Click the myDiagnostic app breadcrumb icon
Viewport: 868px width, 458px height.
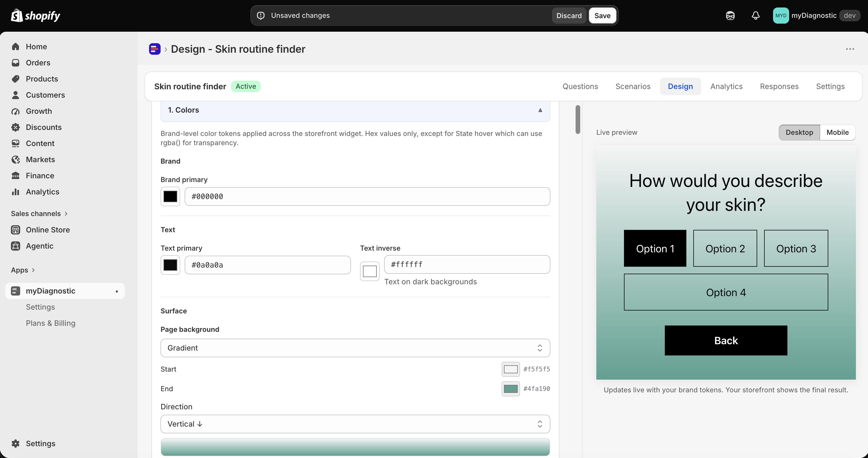(155, 49)
